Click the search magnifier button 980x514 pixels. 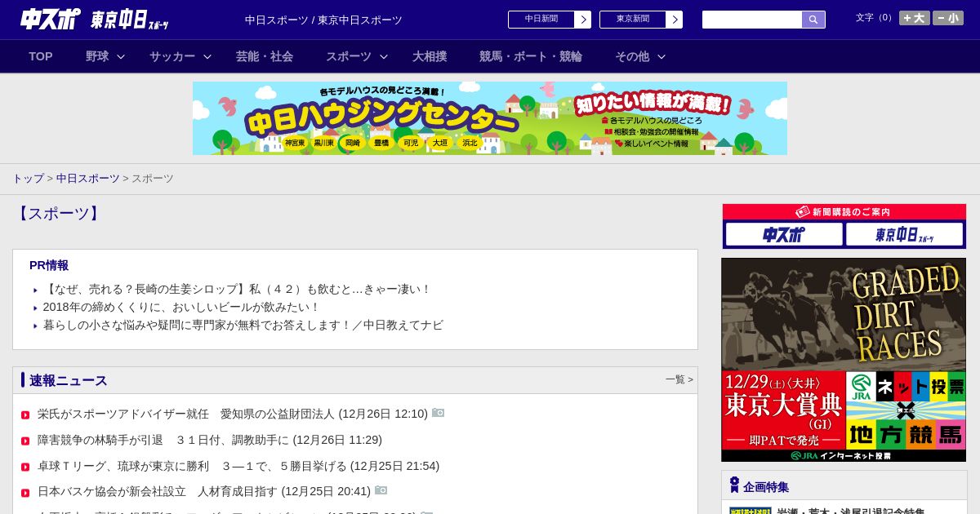point(813,20)
